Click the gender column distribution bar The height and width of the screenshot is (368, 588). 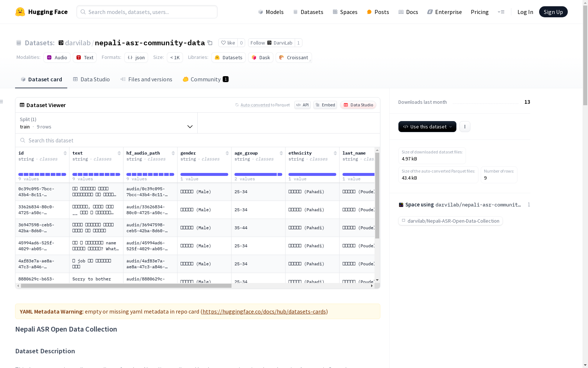pos(204,174)
